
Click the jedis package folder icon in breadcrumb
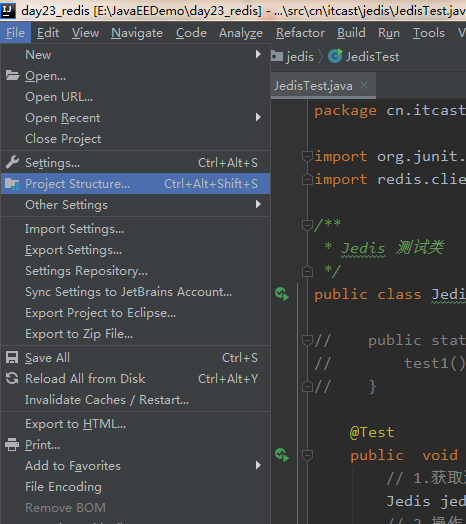(x=277, y=55)
